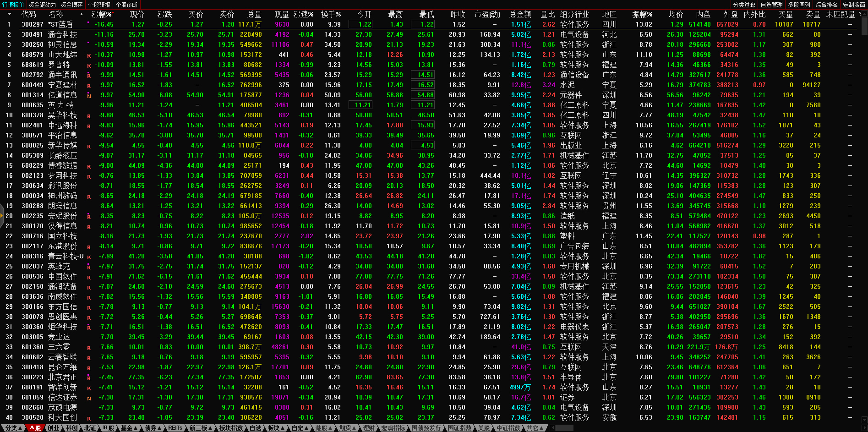
Task: Click the 自选管理 button
Action: click(772, 5)
